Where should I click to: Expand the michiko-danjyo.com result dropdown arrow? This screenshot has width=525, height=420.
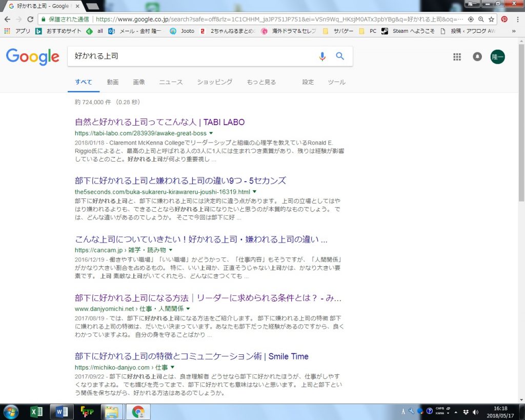(x=172, y=367)
